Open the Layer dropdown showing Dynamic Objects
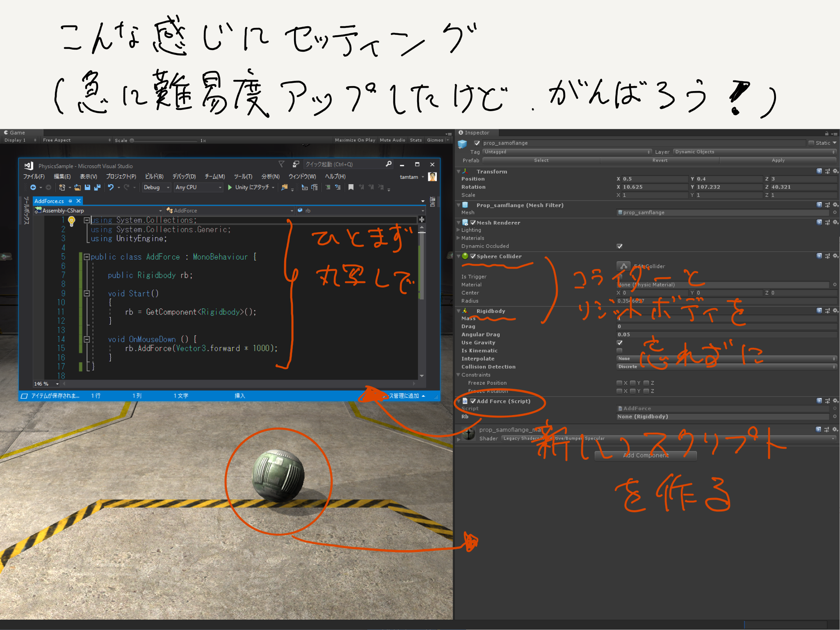Image resolution: width=840 pixels, height=630 pixels. [x=755, y=152]
